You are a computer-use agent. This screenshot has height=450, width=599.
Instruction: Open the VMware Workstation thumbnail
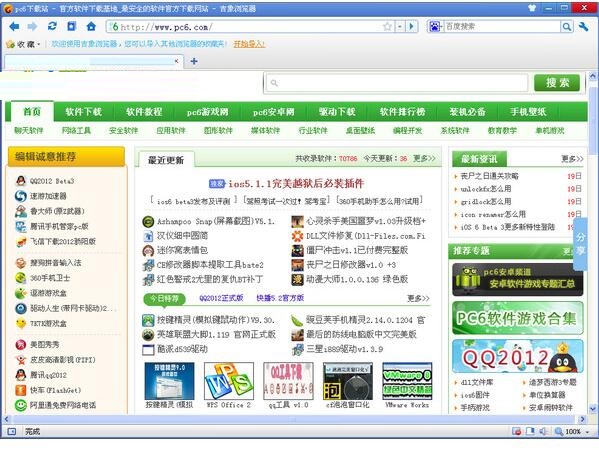pyautogui.click(x=407, y=381)
